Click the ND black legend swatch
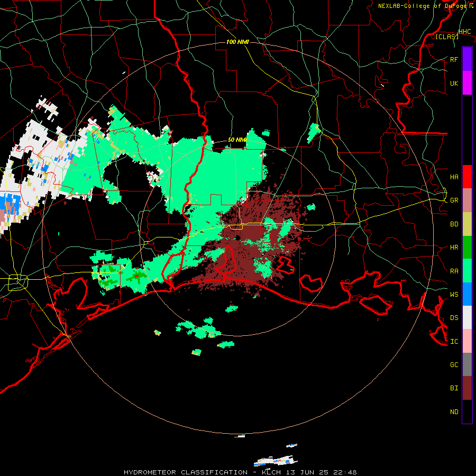The height and width of the screenshot is (476, 476). pos(467,411)
